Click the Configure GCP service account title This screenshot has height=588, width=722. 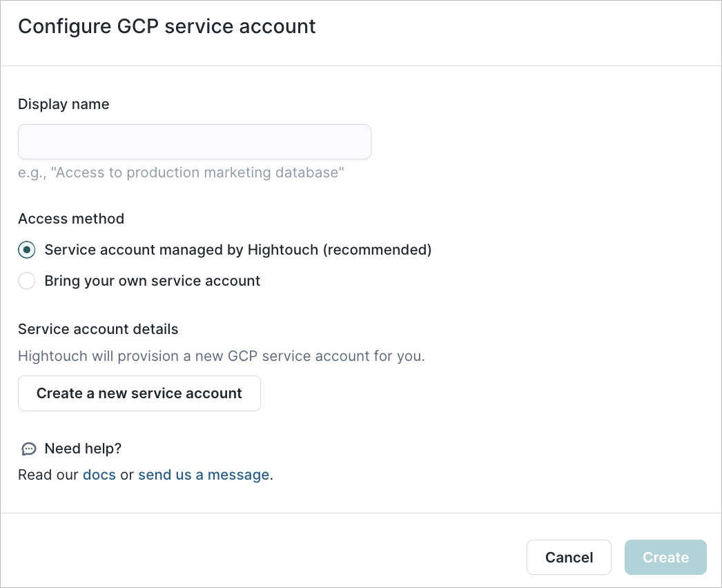tap(166, 26)
